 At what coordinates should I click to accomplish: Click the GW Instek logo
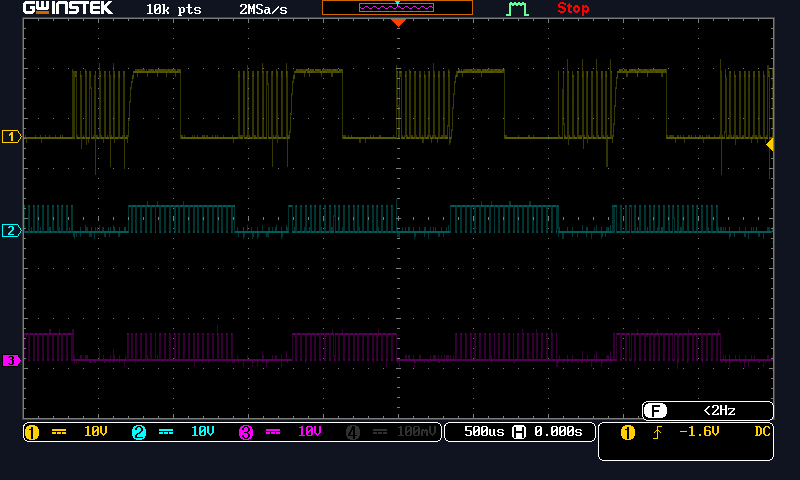tap(67, 8)
